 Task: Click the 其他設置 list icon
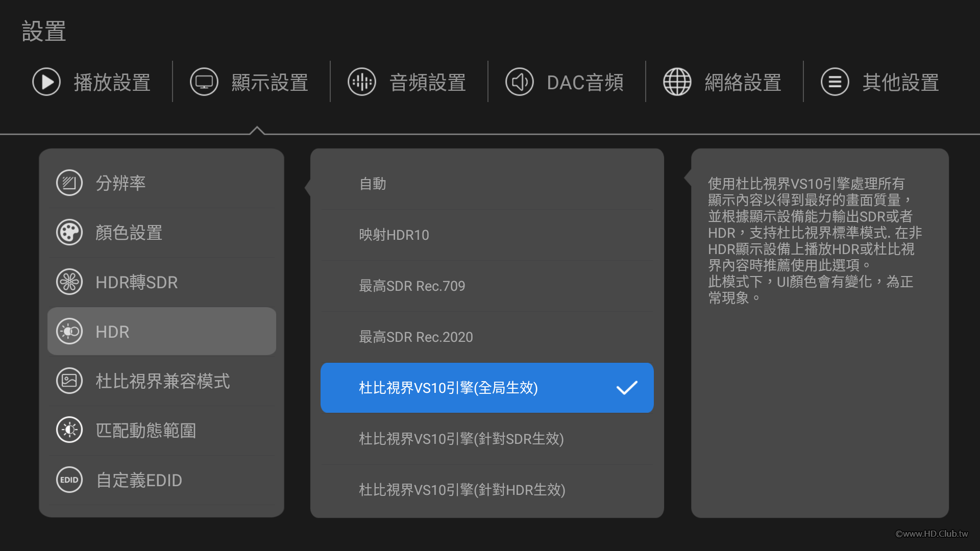point(835,82)
